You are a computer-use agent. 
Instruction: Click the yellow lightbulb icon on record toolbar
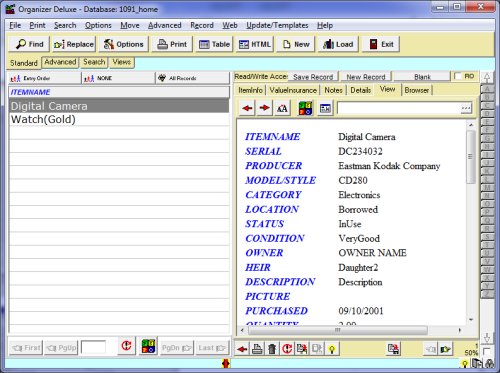(x=332, y=349)
